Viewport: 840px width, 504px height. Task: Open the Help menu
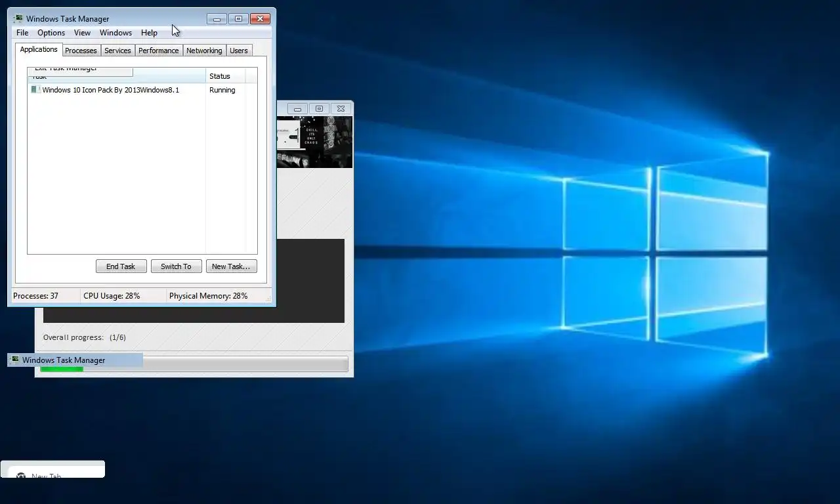pyautogui.click(x=149, y=33)
